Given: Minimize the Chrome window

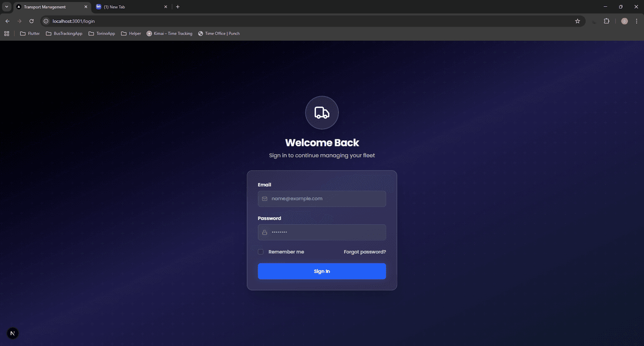Looking at the screenshot, I should (605, 7).
